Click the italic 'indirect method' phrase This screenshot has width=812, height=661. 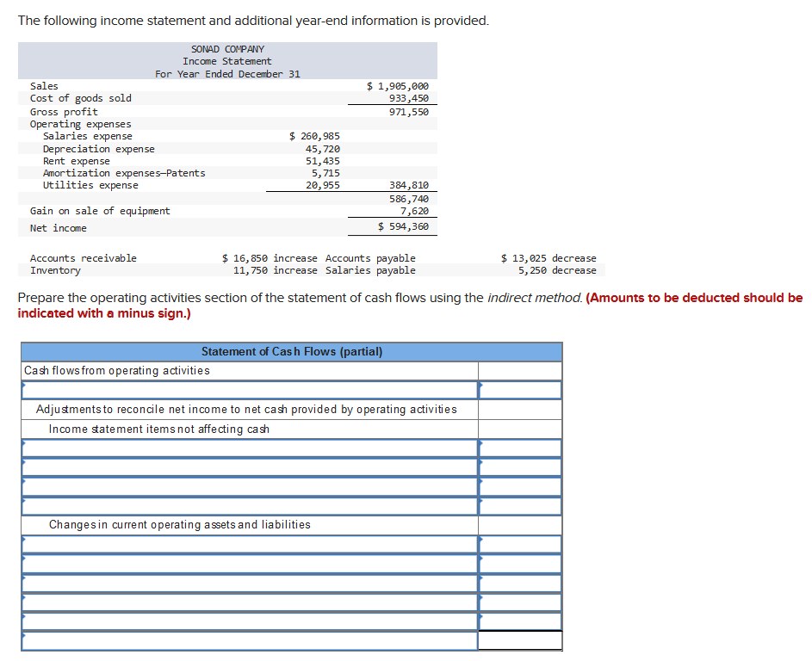(x=535, y=298)
